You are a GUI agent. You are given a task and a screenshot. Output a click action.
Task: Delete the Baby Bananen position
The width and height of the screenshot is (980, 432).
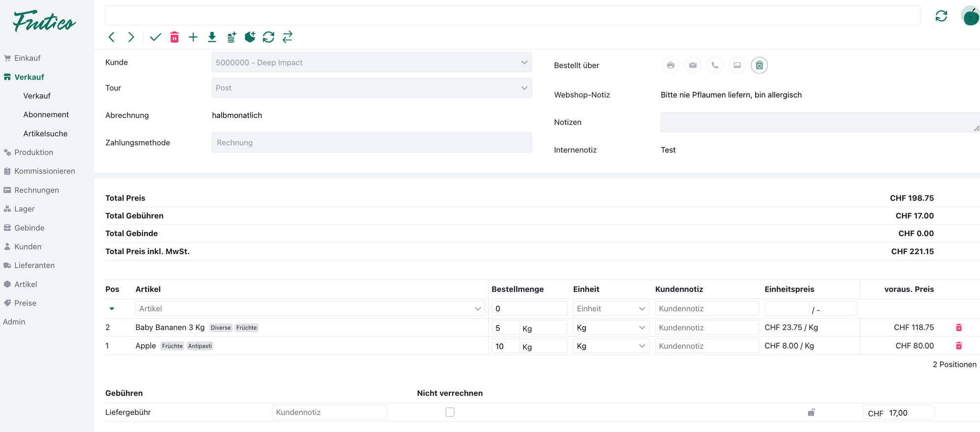pyautogui.click(x=958, y=328)
